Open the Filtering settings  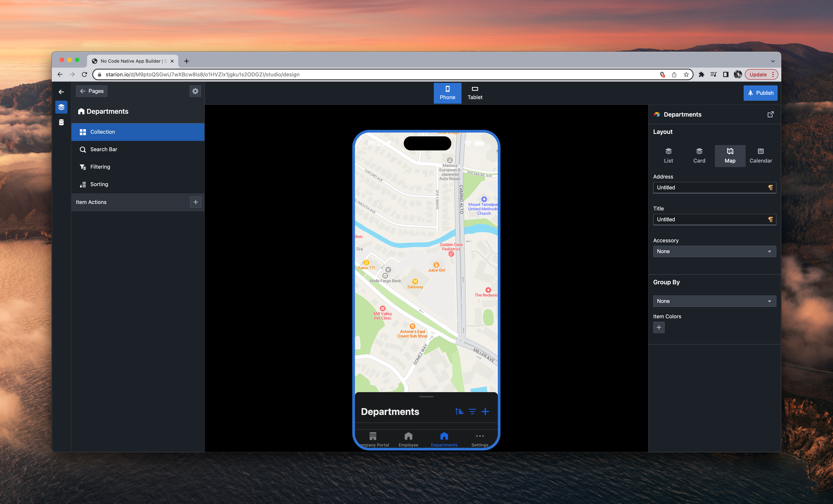138,167
